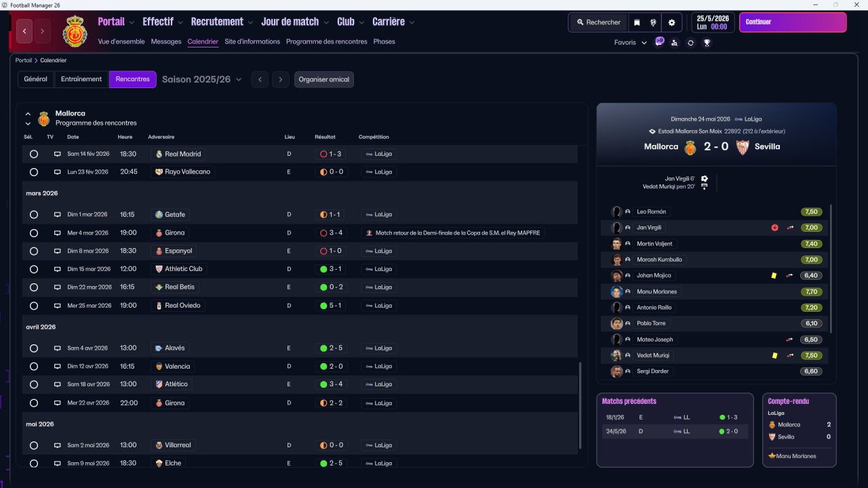The image size is (868, 488).
Task: Open the messages notification bubble icon
Action: pos(659,42)
